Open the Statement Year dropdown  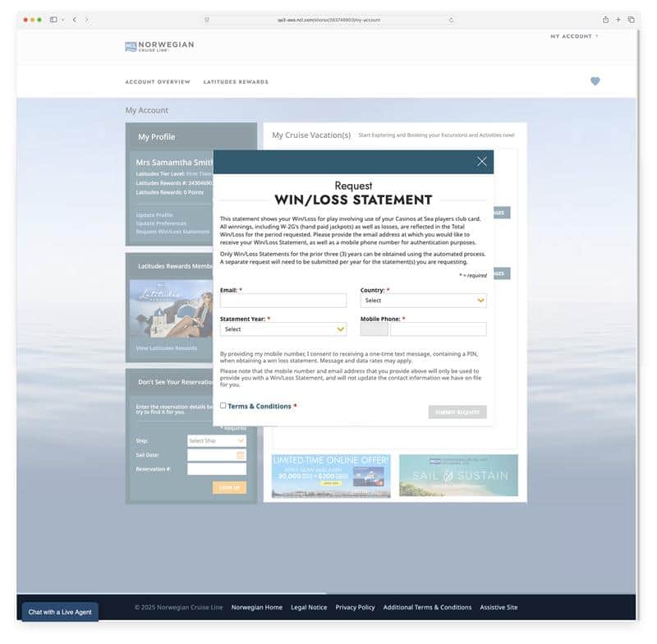pyautogui.click(x=283, y=329)
